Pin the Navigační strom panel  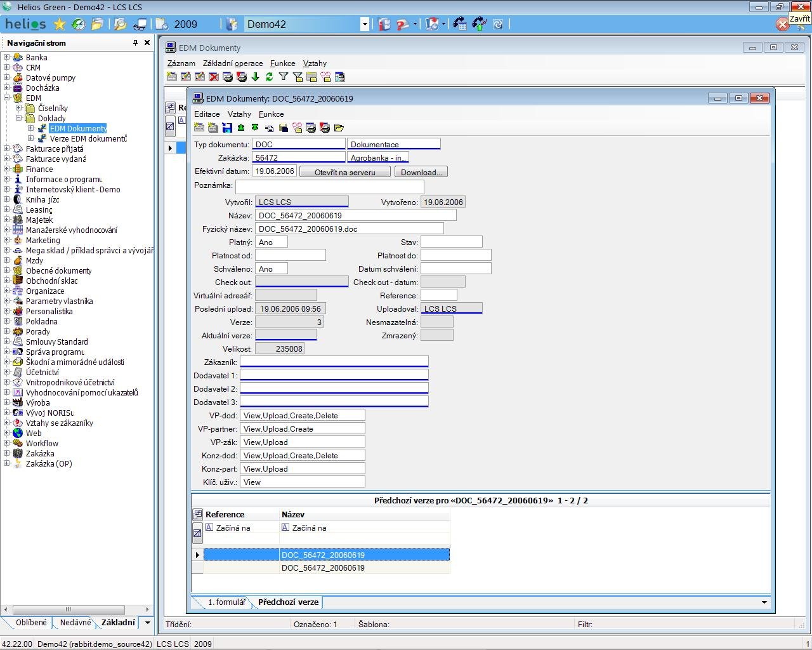tap(135, 43)
